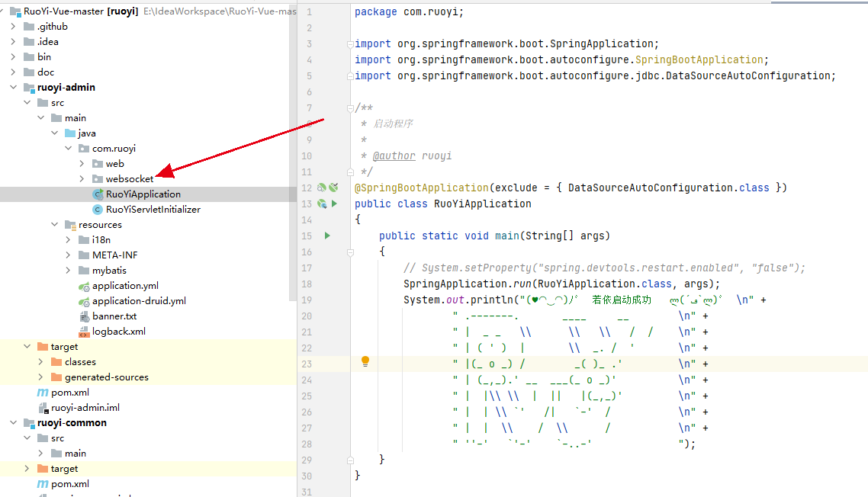The width and height of the screenshot is (868, 497).
Task: Collapse the resources folder
Action: (x=54, y=225)
